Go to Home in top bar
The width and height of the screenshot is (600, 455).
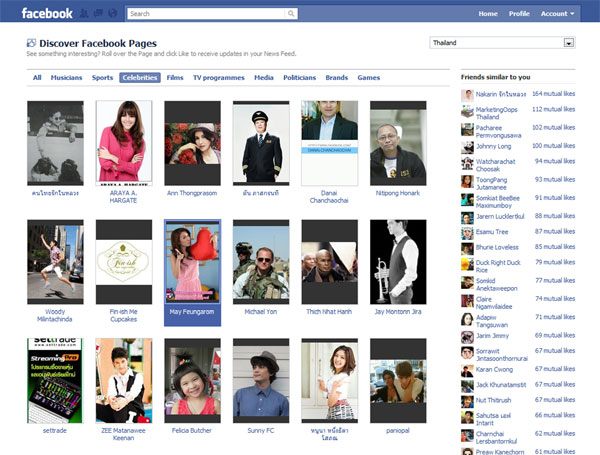[x=488, y=14]
